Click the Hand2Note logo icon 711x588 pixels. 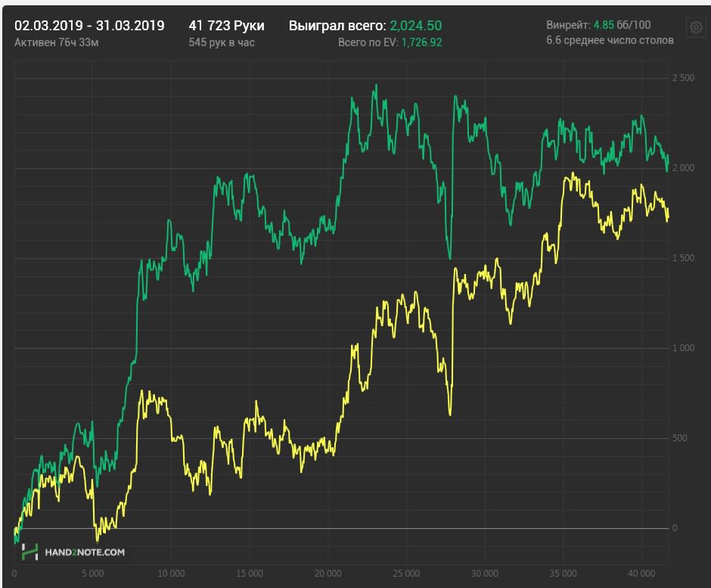[29, 552]
